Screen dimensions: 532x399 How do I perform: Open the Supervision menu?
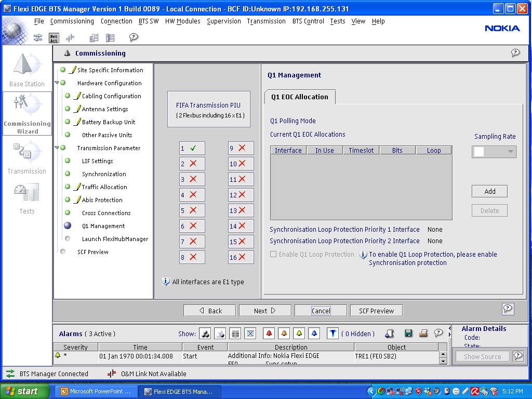point(223,21)
